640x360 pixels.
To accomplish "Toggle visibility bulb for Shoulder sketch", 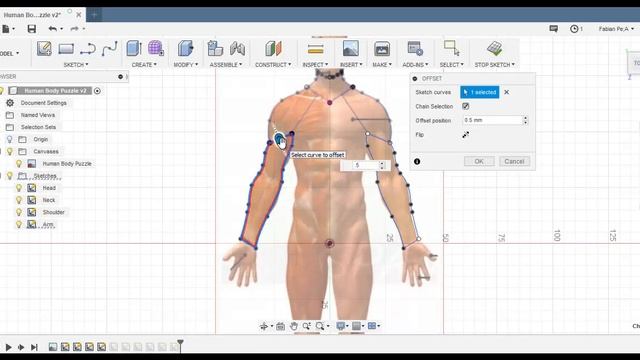I will (x=19, y=212).
